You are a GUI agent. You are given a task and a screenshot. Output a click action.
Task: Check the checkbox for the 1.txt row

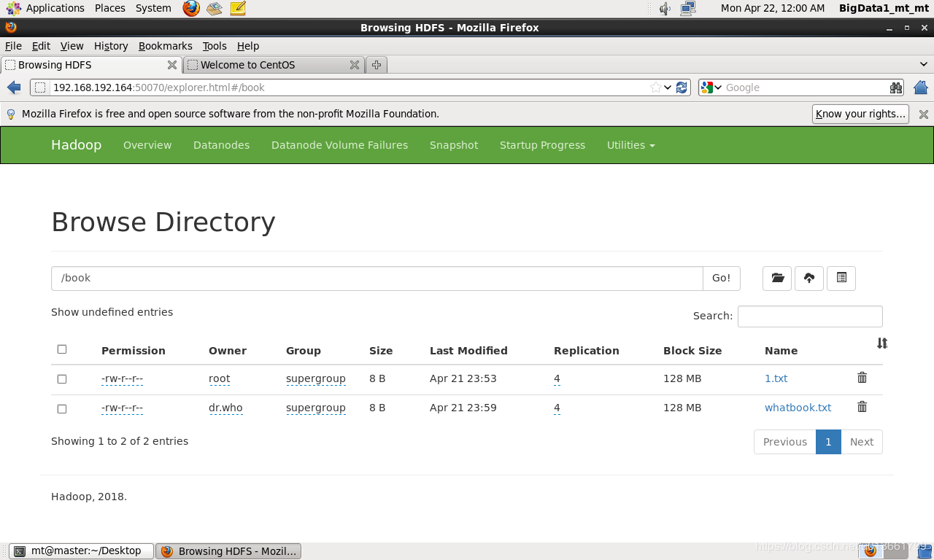point(62,379)
